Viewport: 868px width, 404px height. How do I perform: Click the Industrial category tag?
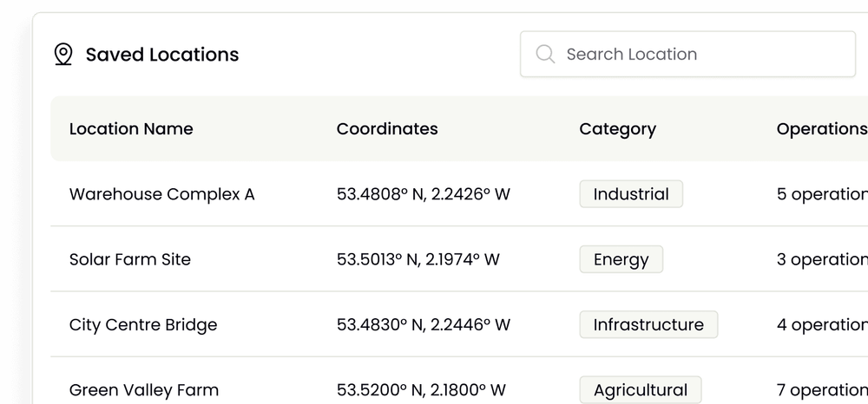(631, 194)
